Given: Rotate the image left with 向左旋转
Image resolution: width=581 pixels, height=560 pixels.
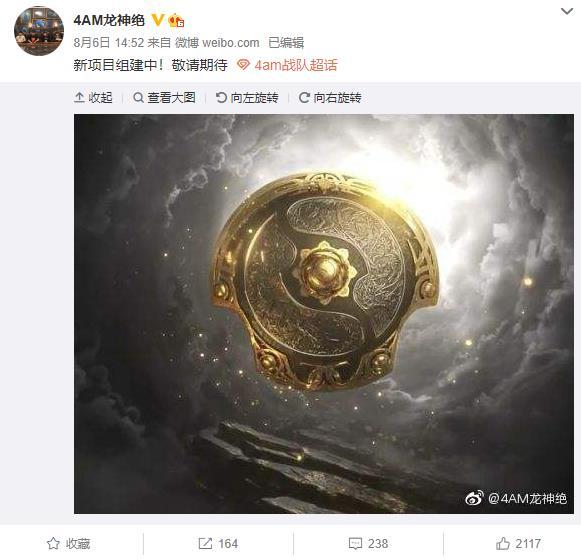Looking at the screenshot, I should 247,97.
